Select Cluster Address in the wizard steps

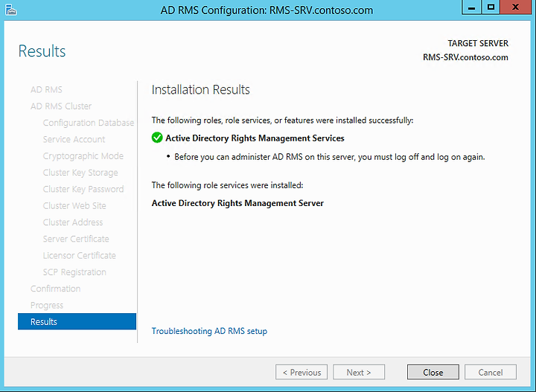click(x=73, y=222)
